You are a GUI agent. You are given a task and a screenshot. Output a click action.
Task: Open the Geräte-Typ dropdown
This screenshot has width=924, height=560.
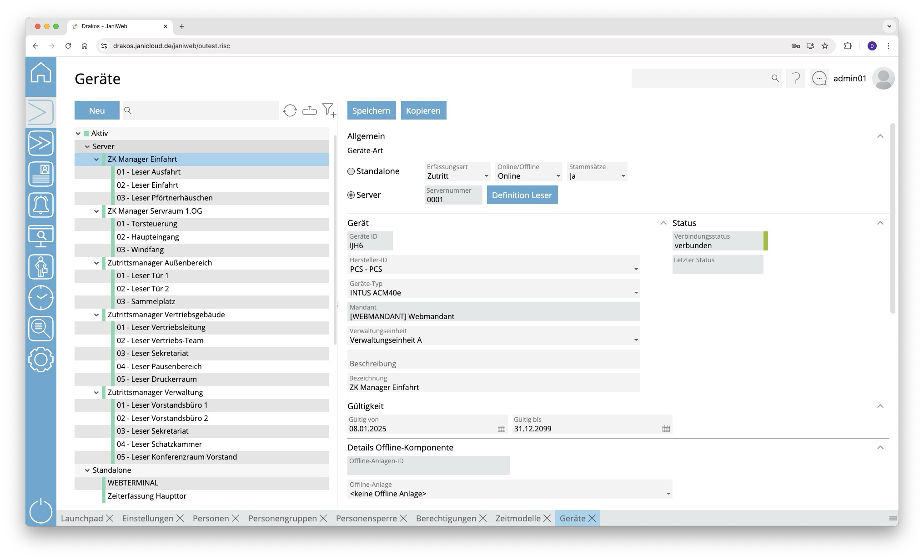tap(636, 293)
